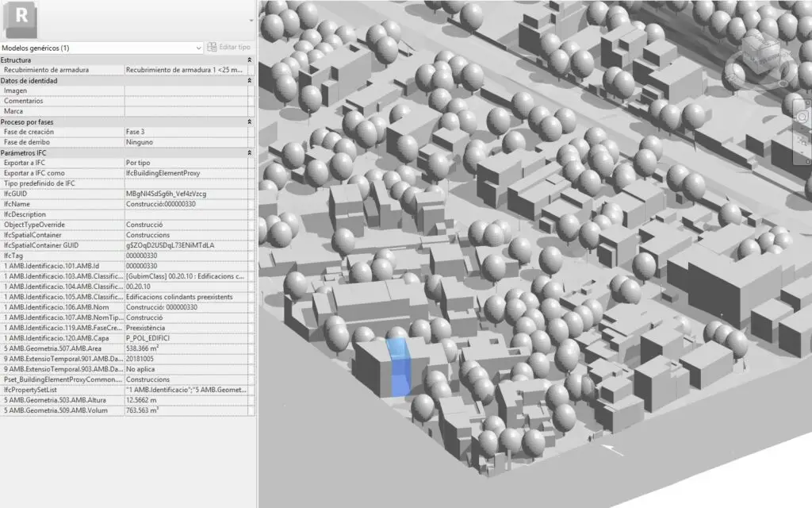This screenshot has width=812, height=508.
Task: Click the Revit family type preview icon
Action: pyautogui.click(x=21, y=17)
